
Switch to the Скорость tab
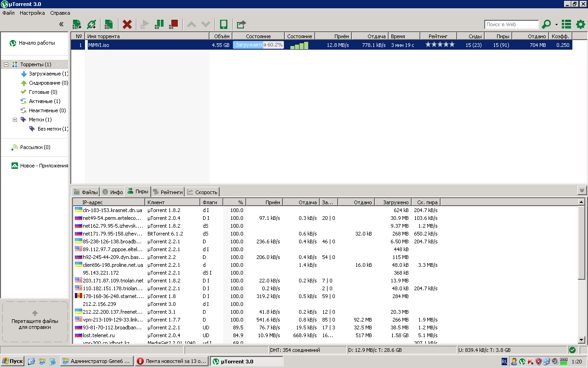(202, 192)
